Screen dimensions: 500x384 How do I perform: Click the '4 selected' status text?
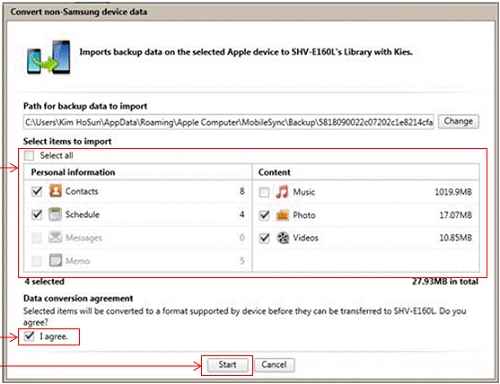44,282
